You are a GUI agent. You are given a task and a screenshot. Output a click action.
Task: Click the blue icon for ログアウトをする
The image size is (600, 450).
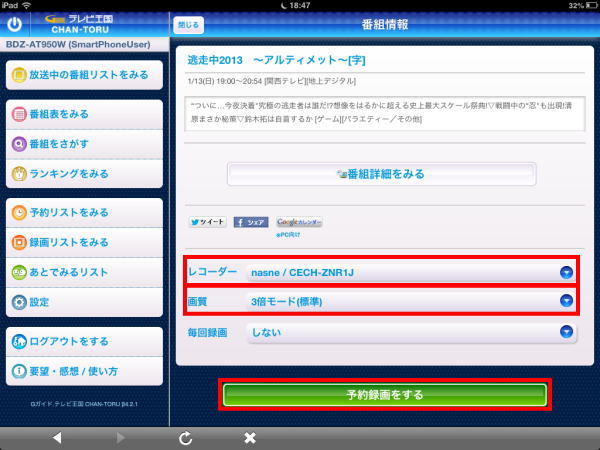coord(19,341)
